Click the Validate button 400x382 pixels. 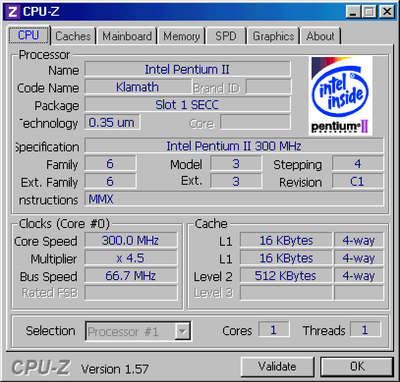point(277,367)
